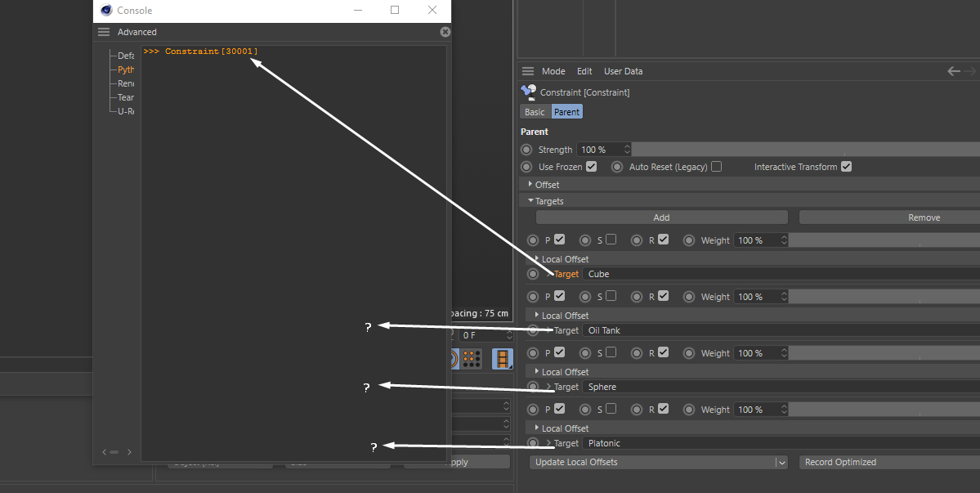Expand Local Offset above the Sphere target
980x493 pixels.
click(537, 371)
